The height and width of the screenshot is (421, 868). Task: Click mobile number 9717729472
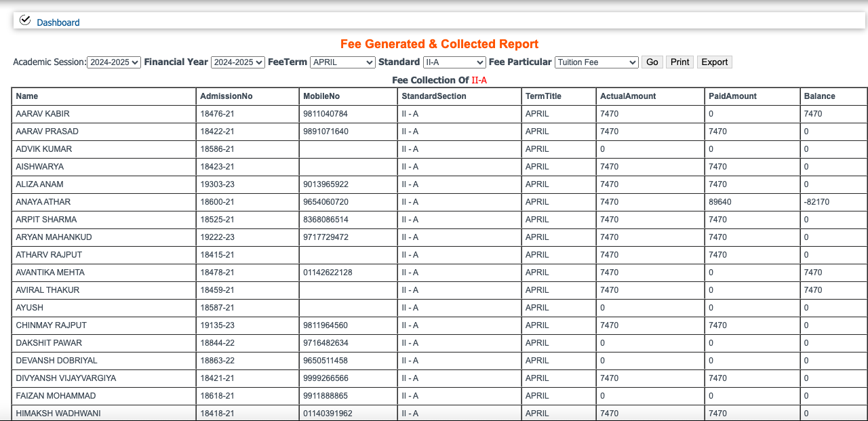click(325, 237)
